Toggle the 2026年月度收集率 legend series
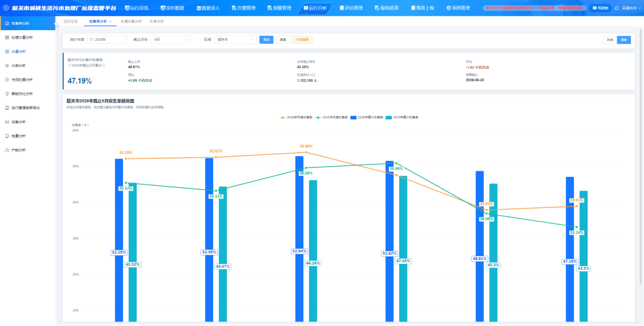The width and height of the screenshot is (644, 326). pos(296,117)
